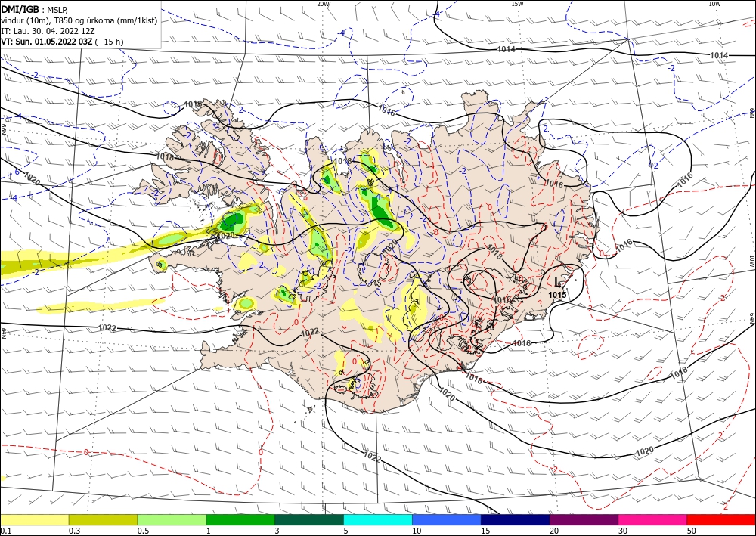Image resolution: width=756 pixels, height=536 pixels.
Task: Click the royal blue 10–15 legend swatch
Action: (447, 519)
